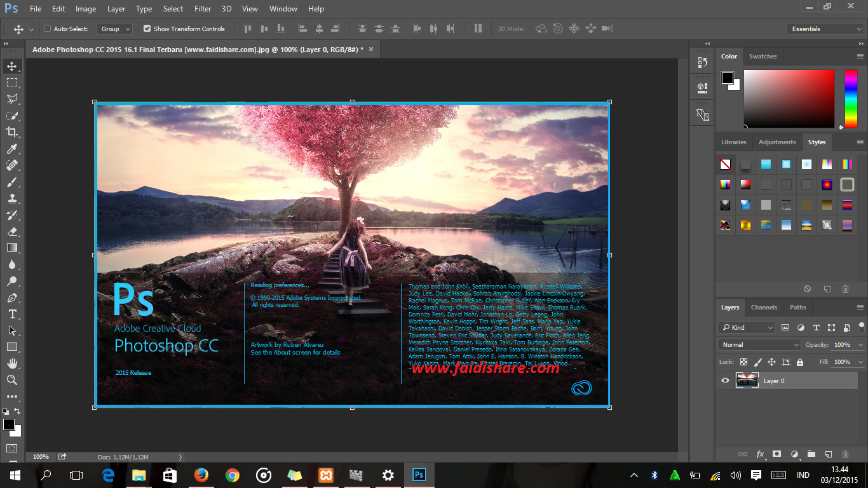Toggle lock position icon
This screenshot has width=868, height=488.
point(771,362)
